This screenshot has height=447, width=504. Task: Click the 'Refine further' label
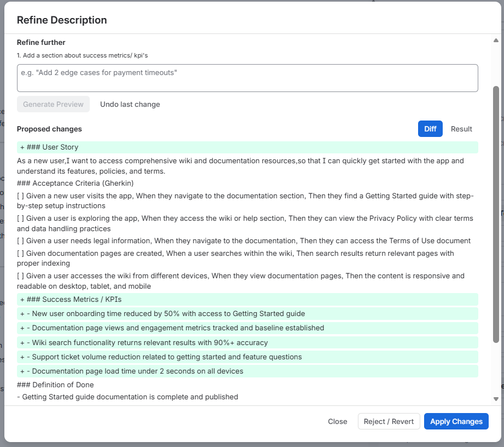(41, 43)
